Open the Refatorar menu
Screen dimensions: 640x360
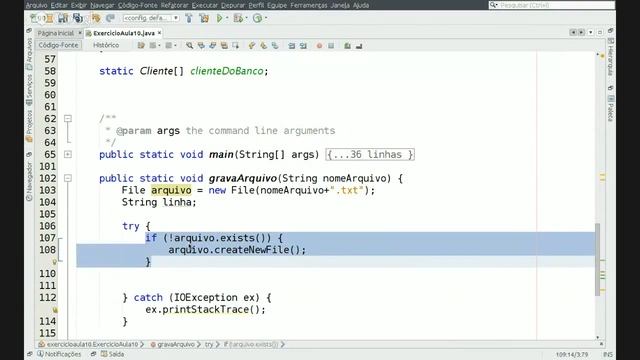click(174, 5)
